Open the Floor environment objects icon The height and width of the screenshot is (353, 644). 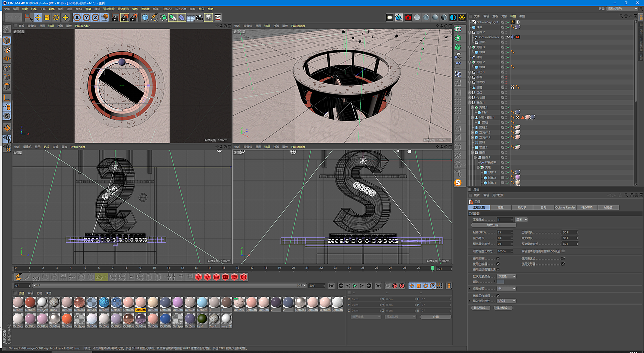pos(191,17)
